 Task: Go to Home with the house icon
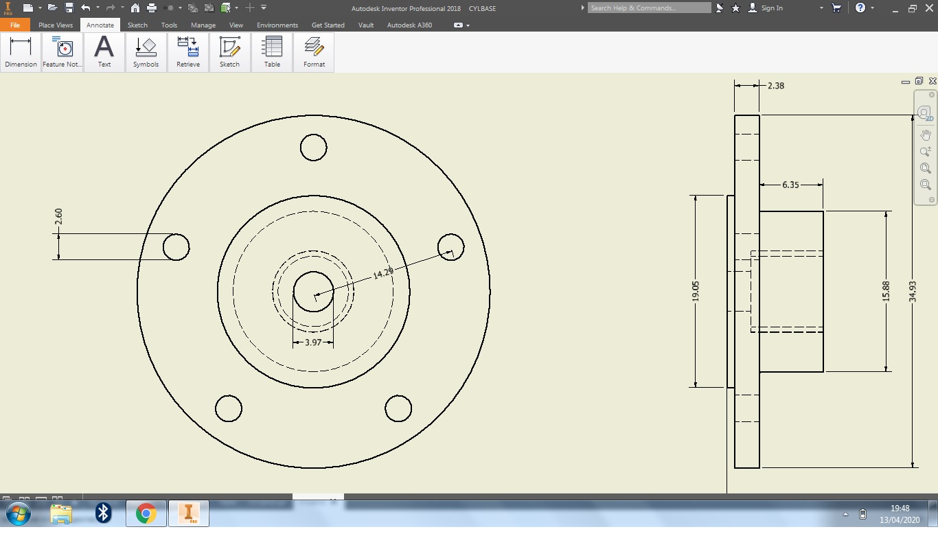(x=135, y=8)
